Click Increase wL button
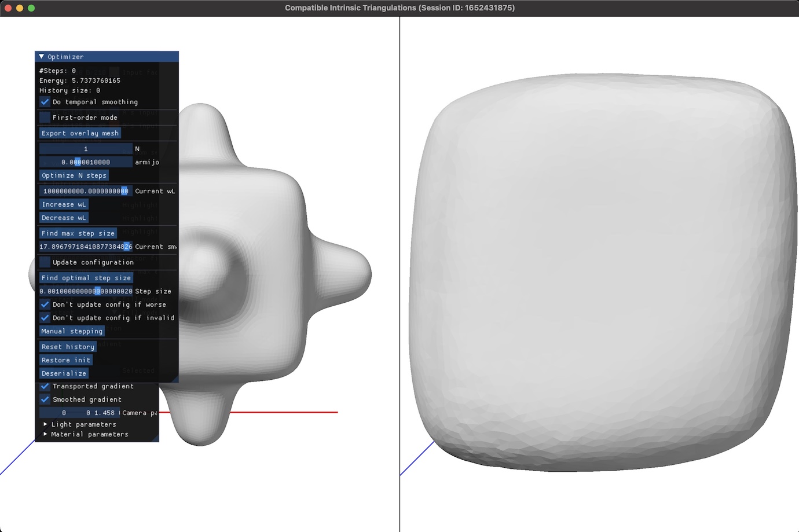This screenshot has height=532, width=799. (64, 204)
